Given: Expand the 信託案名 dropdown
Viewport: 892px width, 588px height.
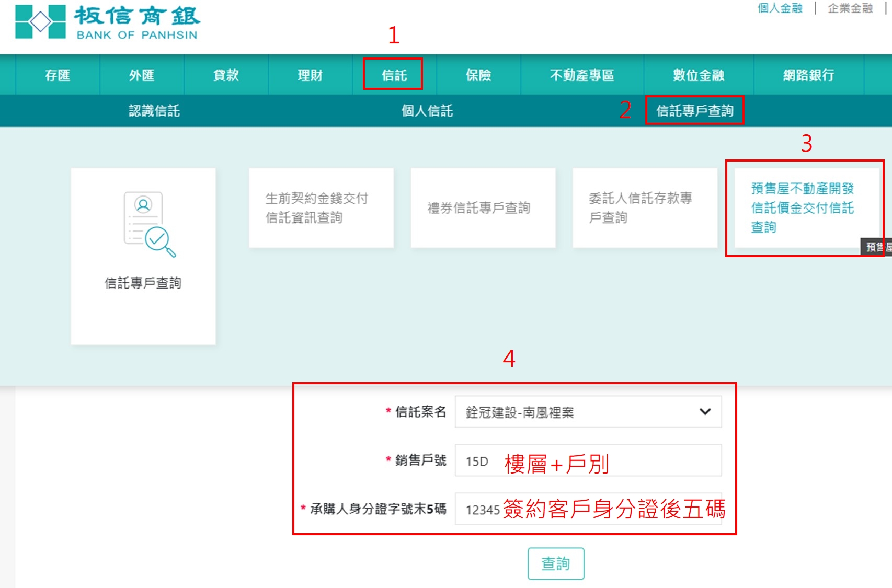Looking at the screenshot, I should pyautogui.click(x=588, y=412).
